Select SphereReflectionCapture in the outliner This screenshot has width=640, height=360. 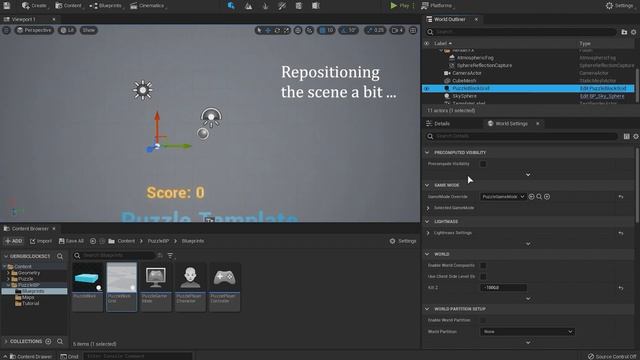[x=484, y=65]
